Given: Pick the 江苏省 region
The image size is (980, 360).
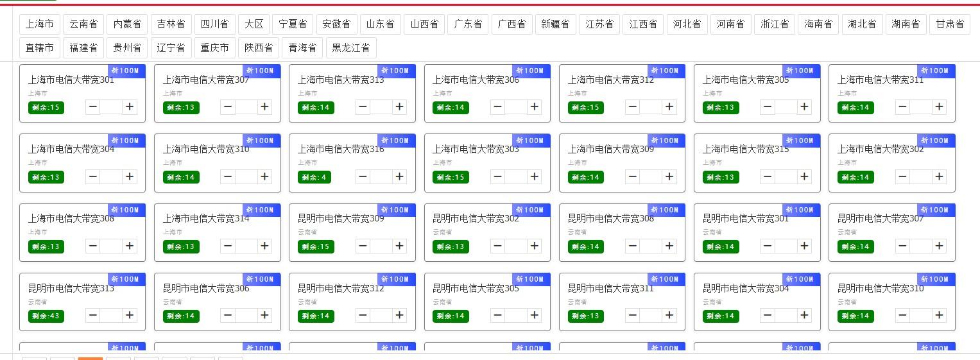Looking at the screenshot, I should (599, 24).
